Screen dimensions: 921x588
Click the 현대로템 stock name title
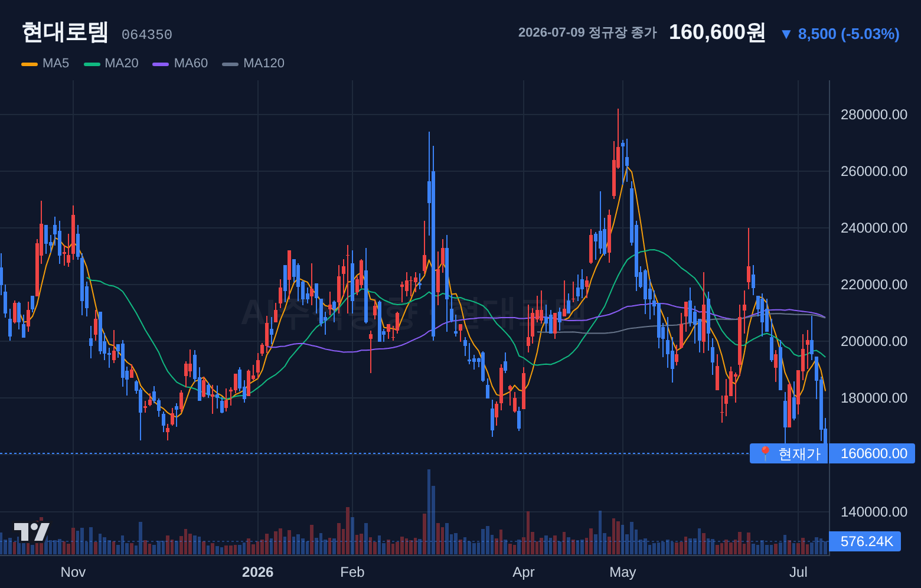click(65, 32)
